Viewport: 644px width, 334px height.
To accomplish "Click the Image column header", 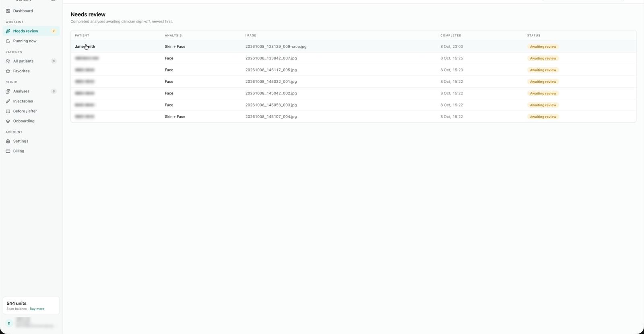I will point(251,35).
